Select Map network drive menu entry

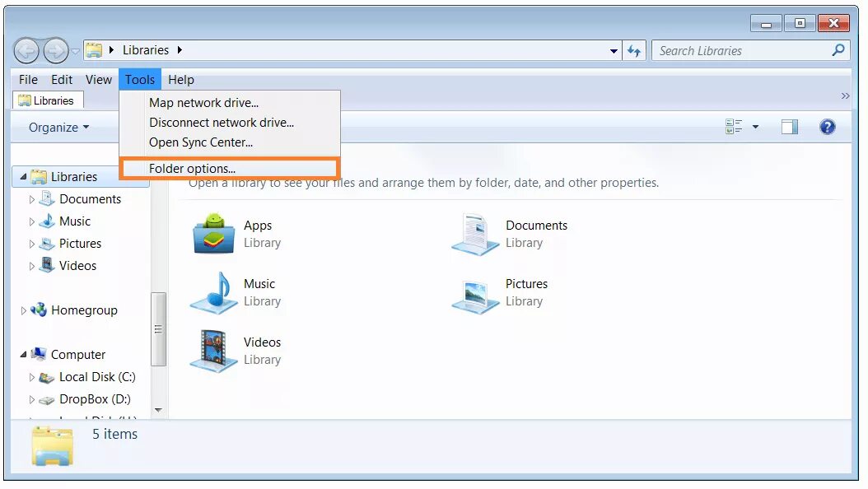coord(229,103)
